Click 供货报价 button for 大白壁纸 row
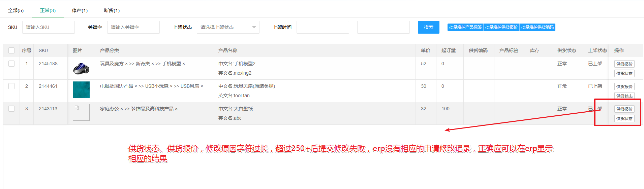 coord(624,109)
